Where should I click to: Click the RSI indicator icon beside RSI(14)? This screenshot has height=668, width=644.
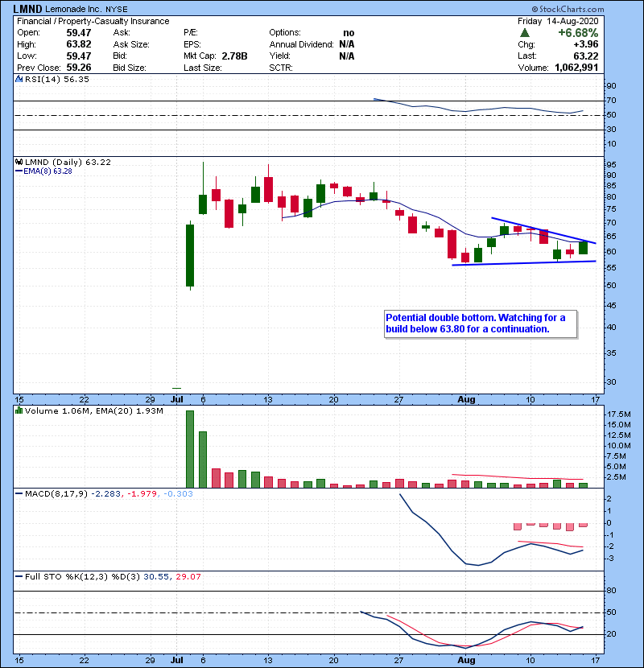19,79
